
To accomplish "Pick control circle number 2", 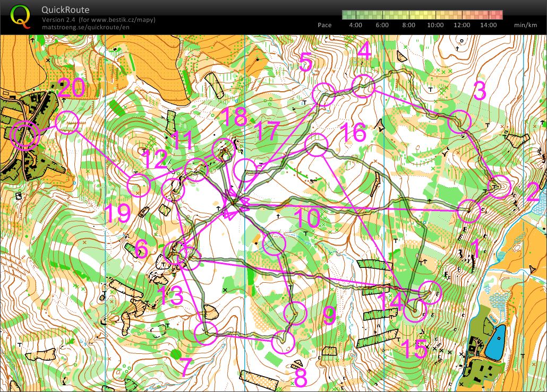I will point(499,187).
